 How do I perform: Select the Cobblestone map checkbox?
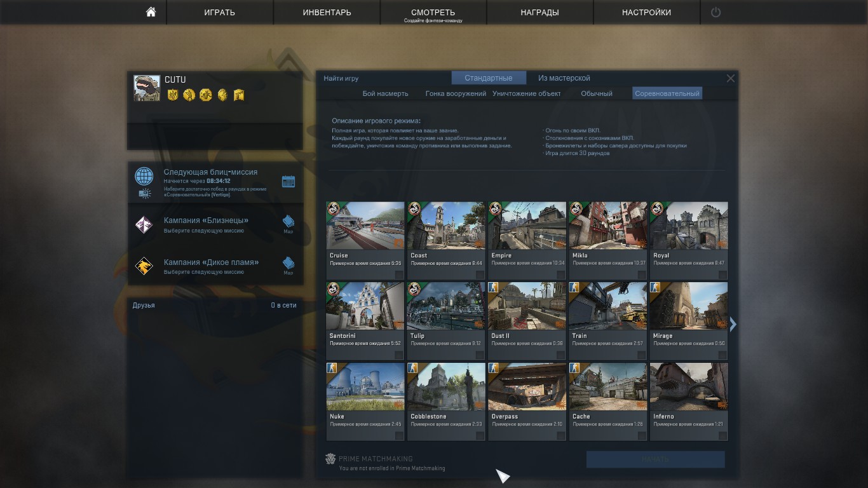coord(480,436)
